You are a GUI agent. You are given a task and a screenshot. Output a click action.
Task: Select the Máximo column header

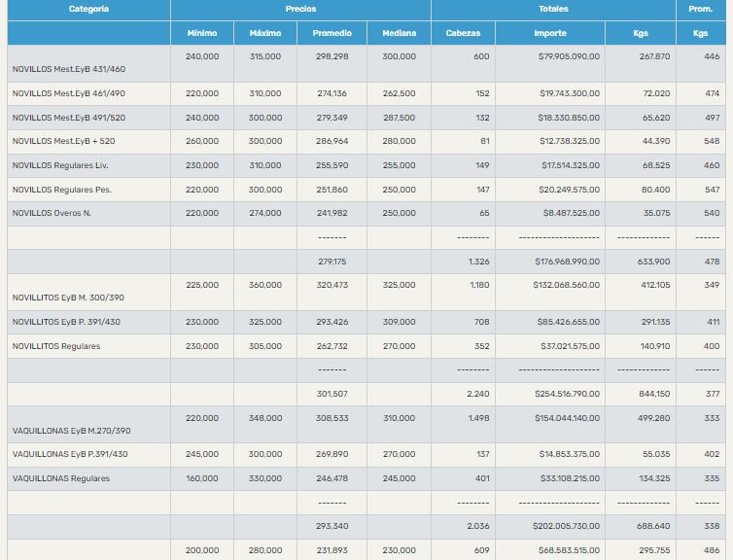[x=265, y=33]
